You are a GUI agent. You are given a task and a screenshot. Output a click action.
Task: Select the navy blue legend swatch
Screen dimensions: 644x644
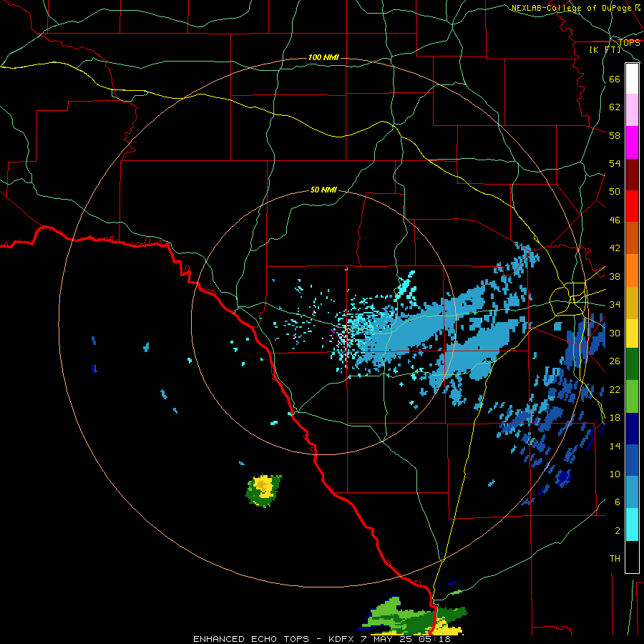632,429
